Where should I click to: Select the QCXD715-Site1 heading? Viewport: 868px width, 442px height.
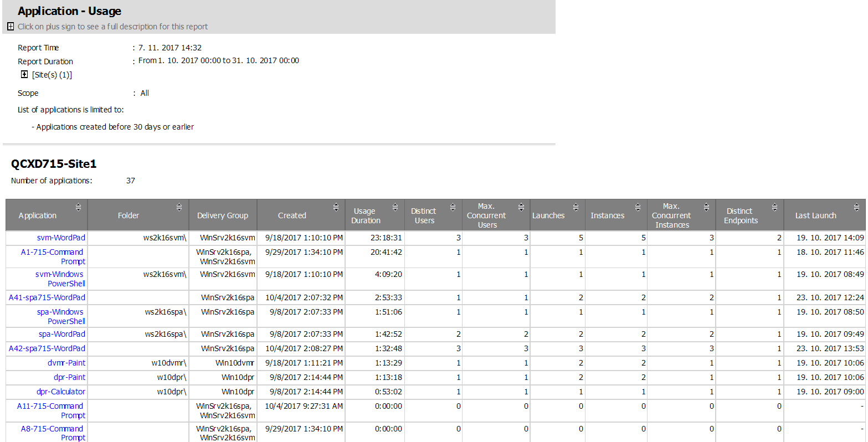click(54, 164)
